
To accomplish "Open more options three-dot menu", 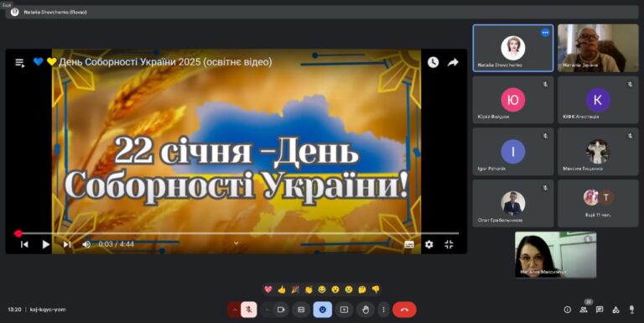I will click(x=383, y=310).
